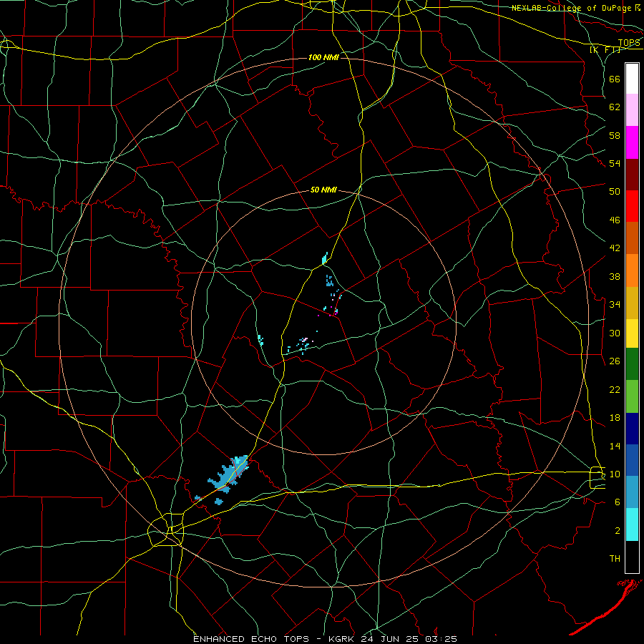The height and width of the screenshot is (644, 644).
Task: Click the 58 legend value
Action: [x=615, y=135]
